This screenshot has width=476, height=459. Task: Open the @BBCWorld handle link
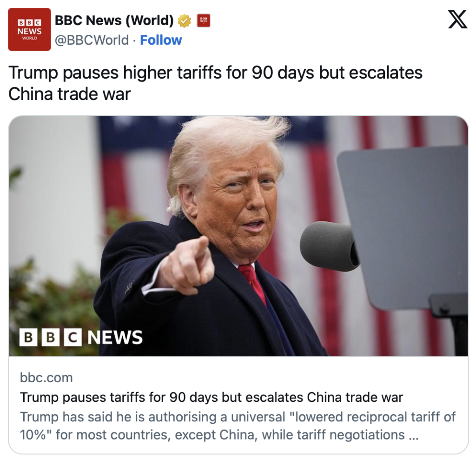(x=92, y=40)
